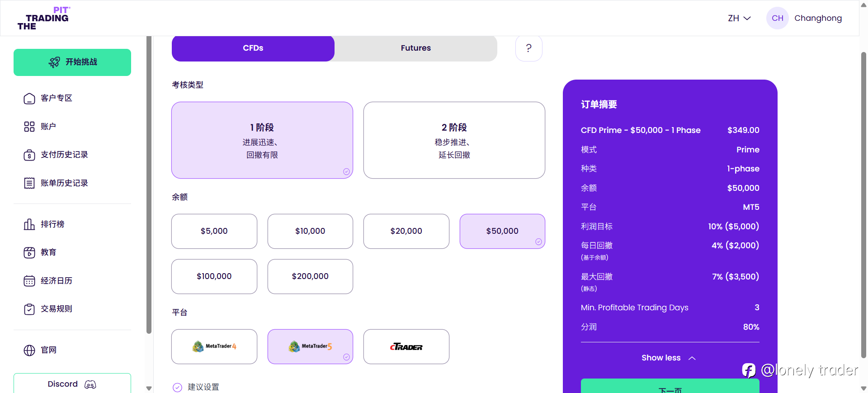Select the 1 阶段 evaluation card
The width and height of the screenshot is (868, 393).
[x=262, y=140]
